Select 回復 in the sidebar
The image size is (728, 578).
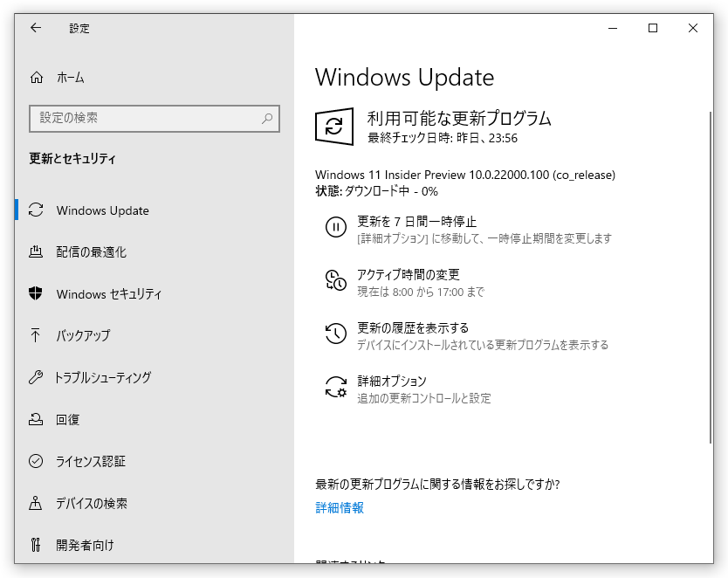(x=68, y=419)
